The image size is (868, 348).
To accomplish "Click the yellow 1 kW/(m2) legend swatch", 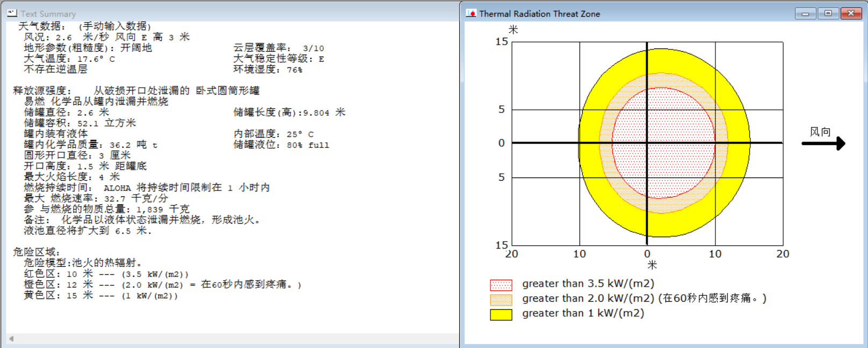I will [501, 315].
